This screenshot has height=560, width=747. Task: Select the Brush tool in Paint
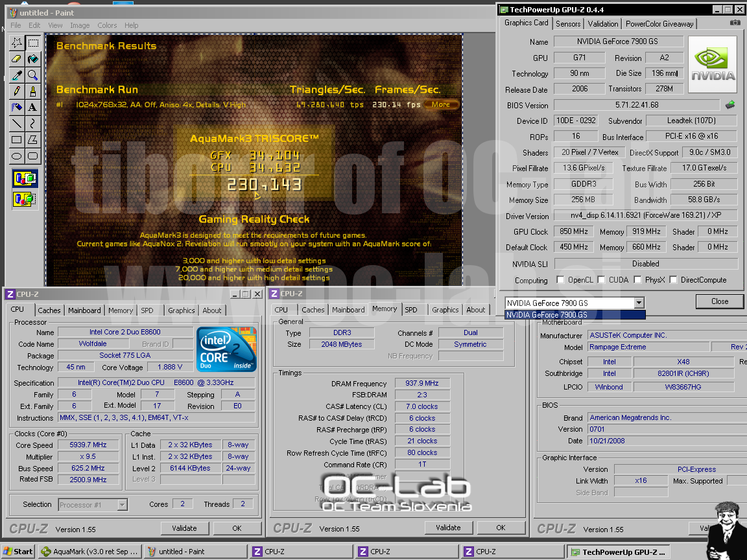[x=33, y=91]
